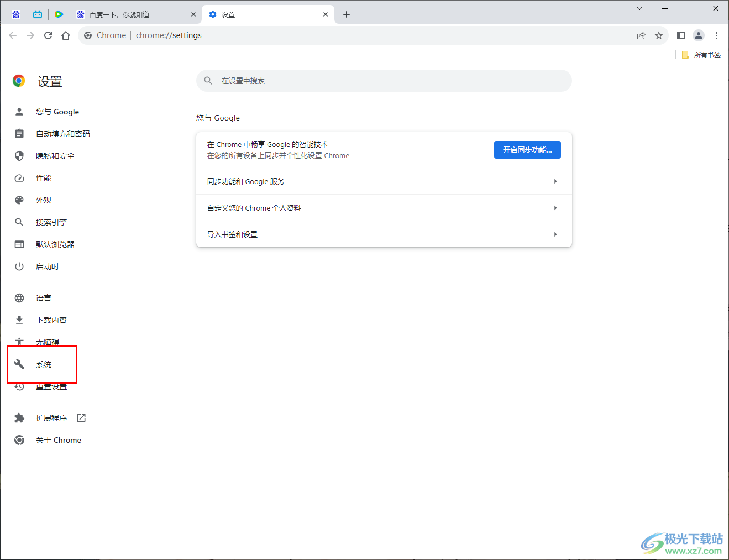Toggle the side panel icon

coord(681,35)
